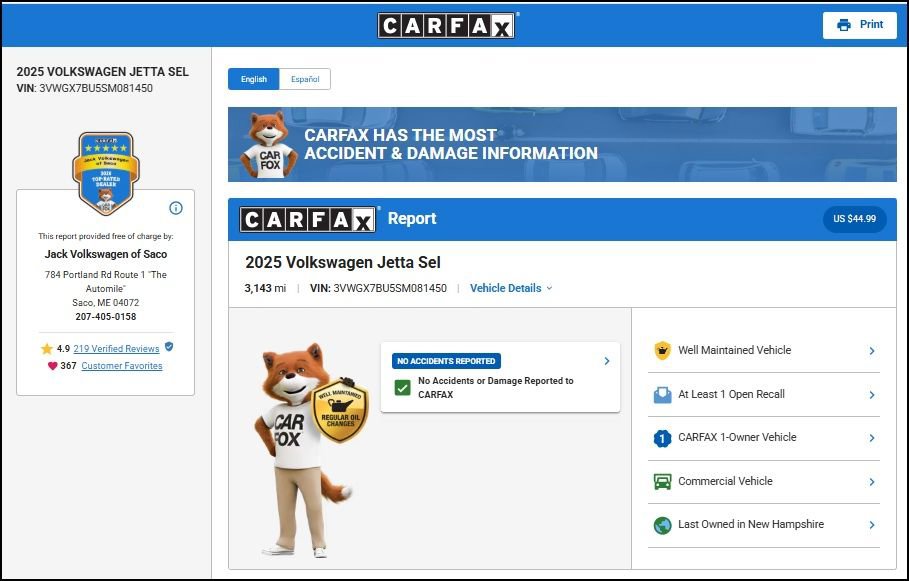Click the Commercial Vehicle text
This screenshot has width=909, height=581.
(725, 481)
